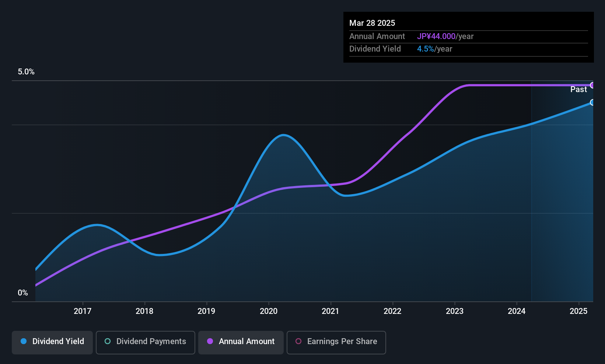Select the 2023 x-axis label
This screenshot has height=364, width=605.
pos(455,311)
